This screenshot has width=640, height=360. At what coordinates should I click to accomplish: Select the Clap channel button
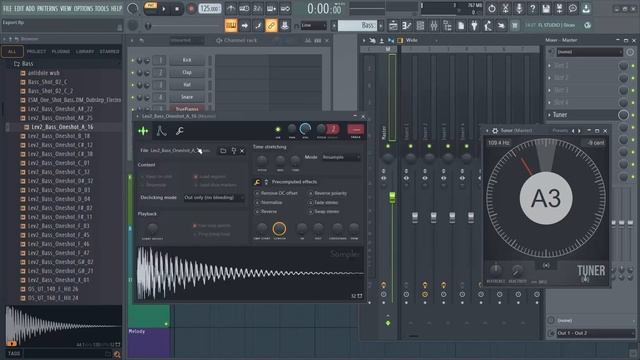point(187,73)
